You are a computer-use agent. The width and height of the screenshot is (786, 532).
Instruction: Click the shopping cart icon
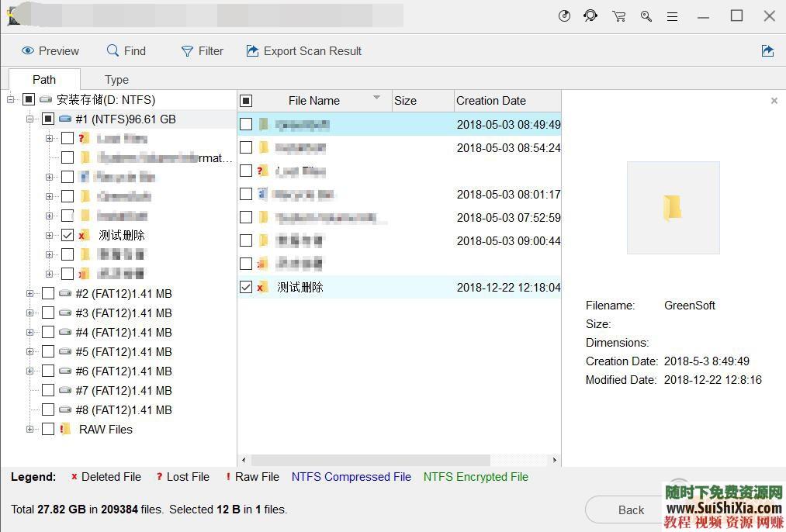(618, 16)
